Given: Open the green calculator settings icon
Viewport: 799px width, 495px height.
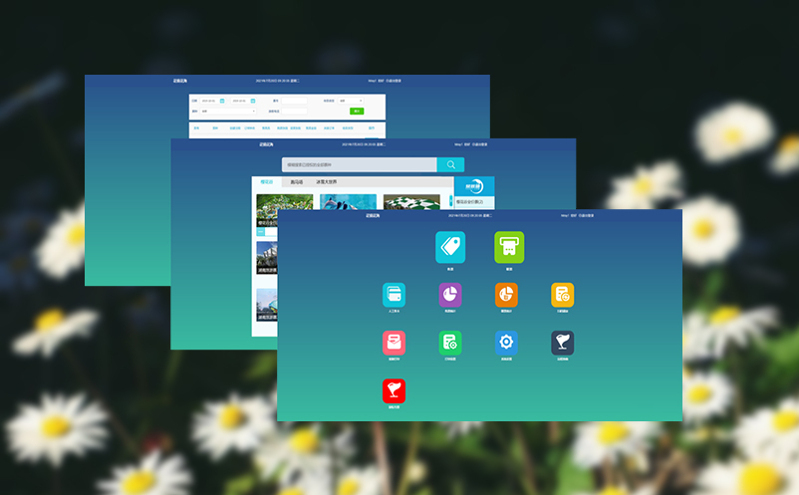Looking at the screenshot, I should pyautogui.click(x=450, y=342).
